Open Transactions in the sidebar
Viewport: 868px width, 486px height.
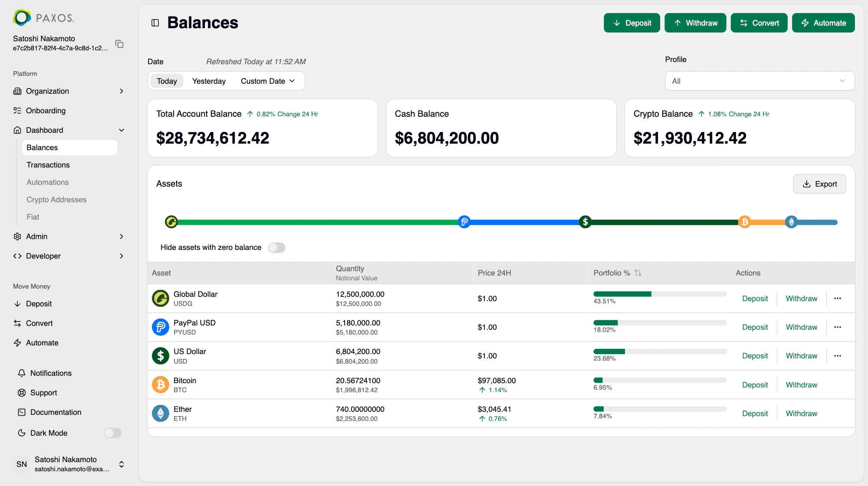(x=48, y=165)
